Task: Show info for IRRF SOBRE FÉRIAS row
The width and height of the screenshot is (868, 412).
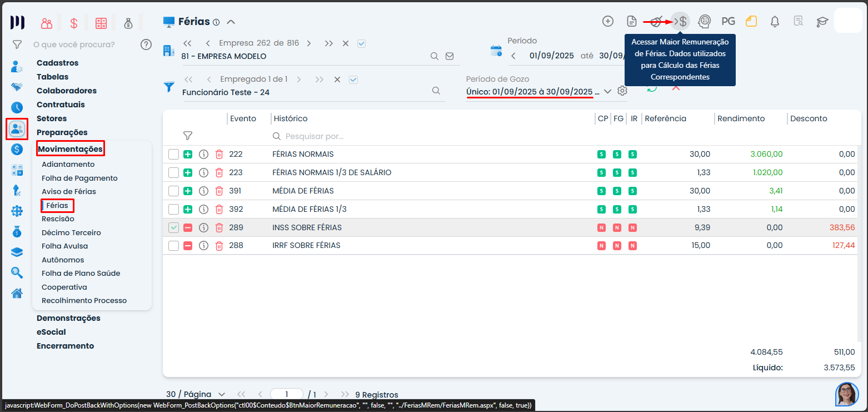Action: coord(203,246)
